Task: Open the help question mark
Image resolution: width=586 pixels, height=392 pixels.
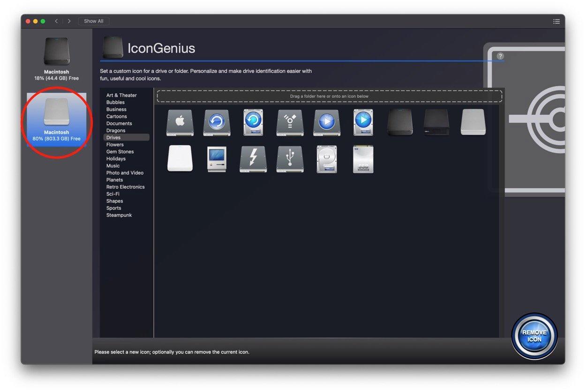Action: 500,55
